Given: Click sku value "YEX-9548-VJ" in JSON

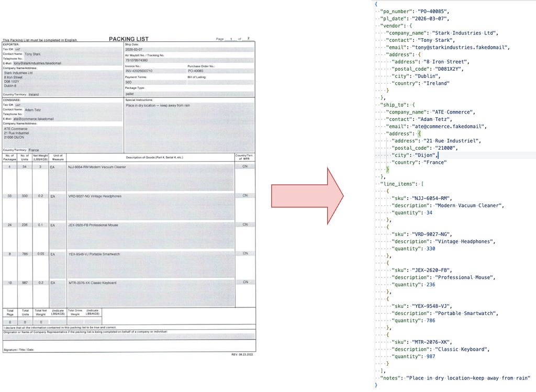Looking at the screenshot, I should pos(430,306).
